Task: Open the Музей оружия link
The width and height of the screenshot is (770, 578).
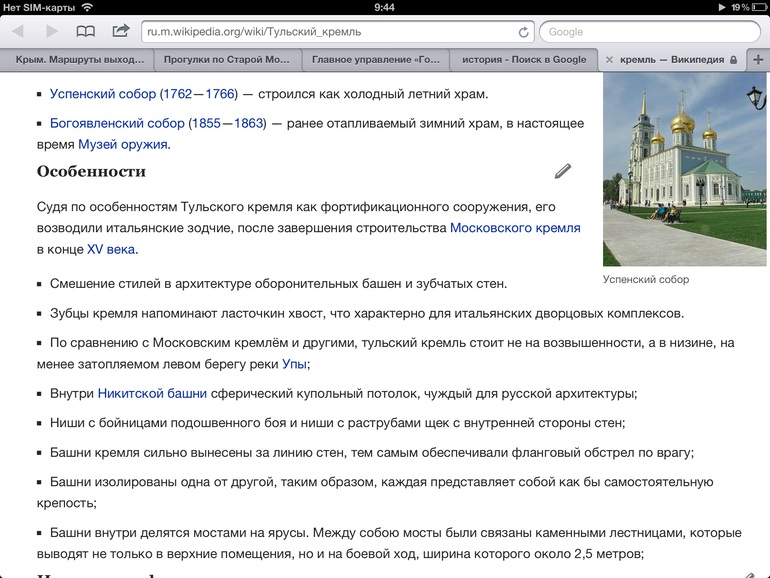Action: tap(124, 144)
